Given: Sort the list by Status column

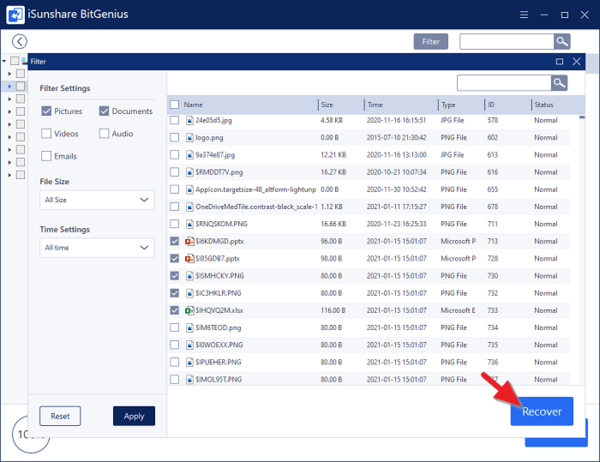Looking at the screenshot, I should point(544,104).
